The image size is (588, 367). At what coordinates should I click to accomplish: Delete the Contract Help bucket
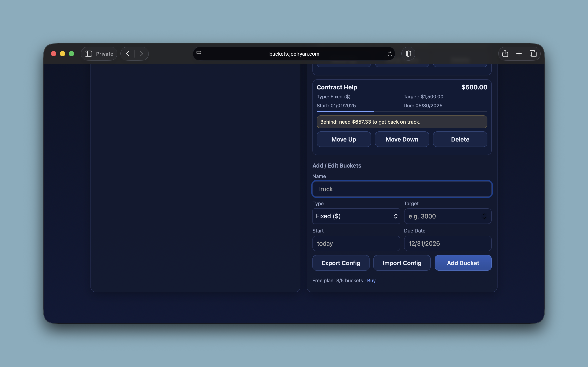click(460, 139)
